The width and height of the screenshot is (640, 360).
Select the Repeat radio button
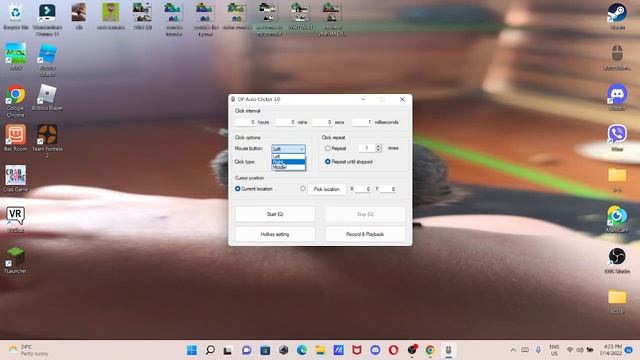327,148
